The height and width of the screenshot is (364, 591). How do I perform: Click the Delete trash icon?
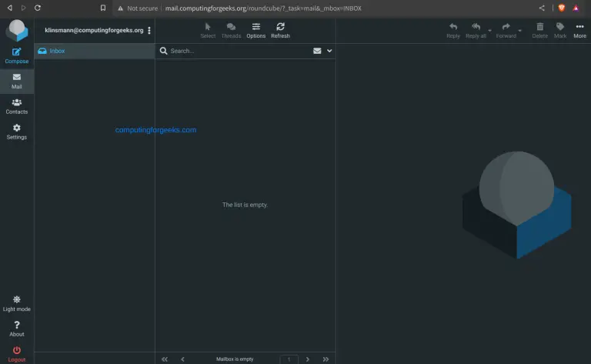(539, 30)
